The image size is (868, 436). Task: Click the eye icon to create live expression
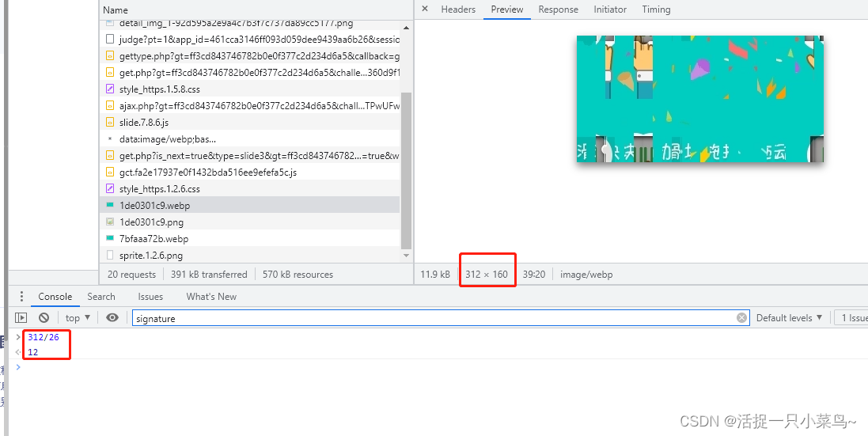(x=112, y=317)
